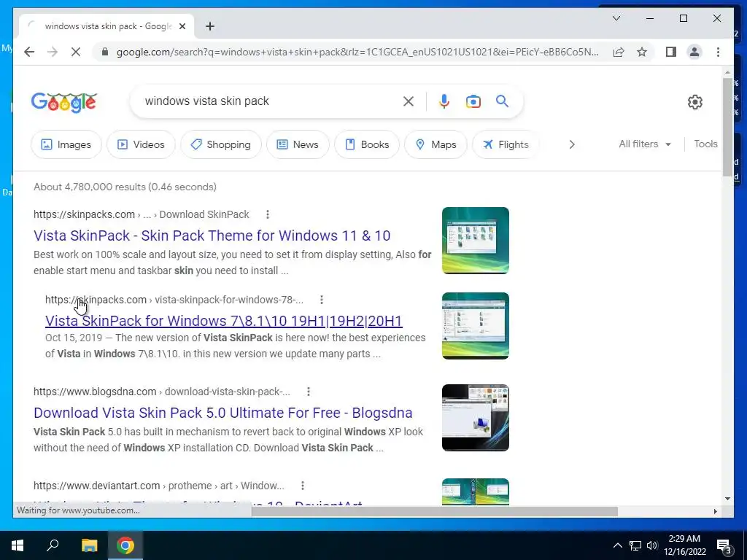Expand the All filters dropdown
This screenshot has height=560, width=747.
coord(645,144)
